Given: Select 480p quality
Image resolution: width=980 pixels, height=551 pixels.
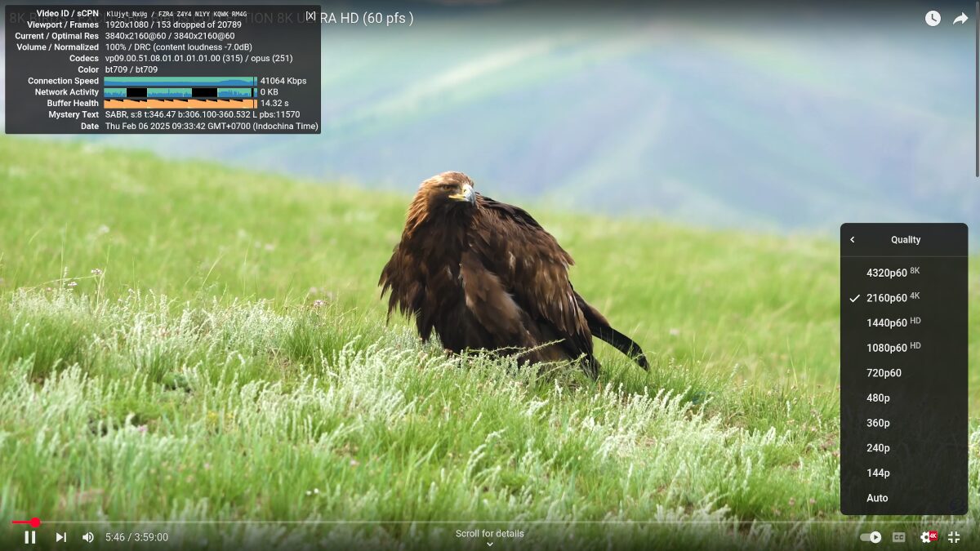Looking at the screenshot, I should pos(904,398).
